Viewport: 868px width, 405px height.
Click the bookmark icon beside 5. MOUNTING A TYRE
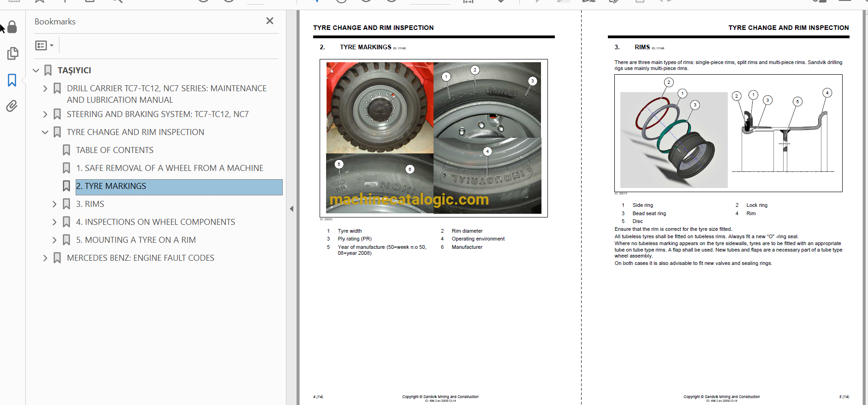(66, 240)
